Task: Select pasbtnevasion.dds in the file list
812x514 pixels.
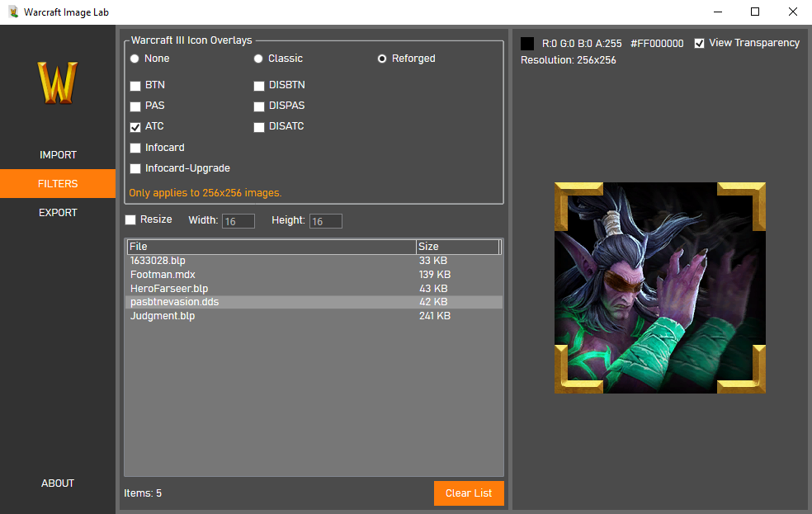Action: click(314, 302)
